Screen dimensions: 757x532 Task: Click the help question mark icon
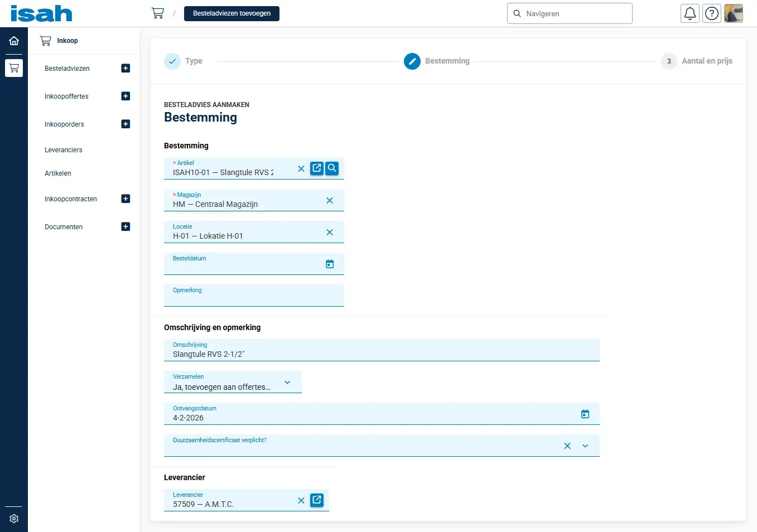[x=712, y=13]
